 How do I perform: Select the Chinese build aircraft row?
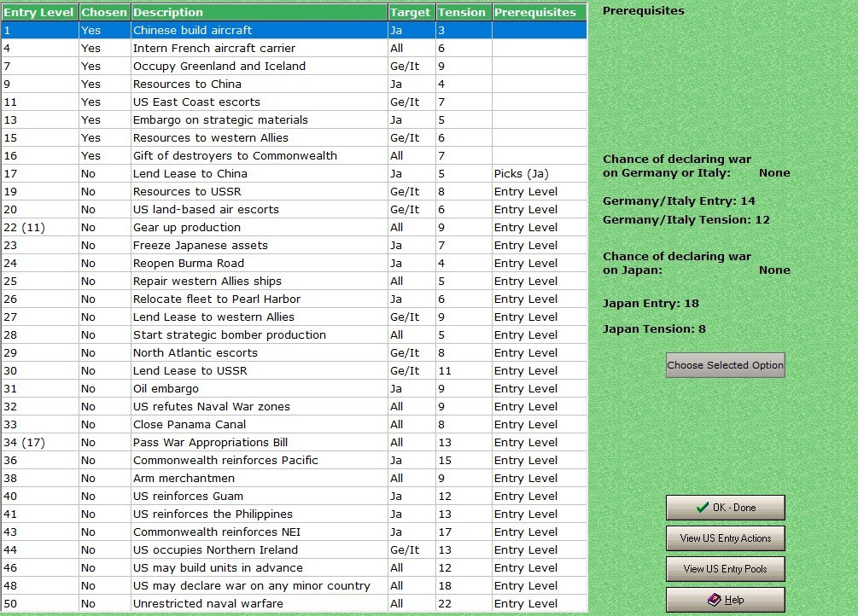point(295,30)
